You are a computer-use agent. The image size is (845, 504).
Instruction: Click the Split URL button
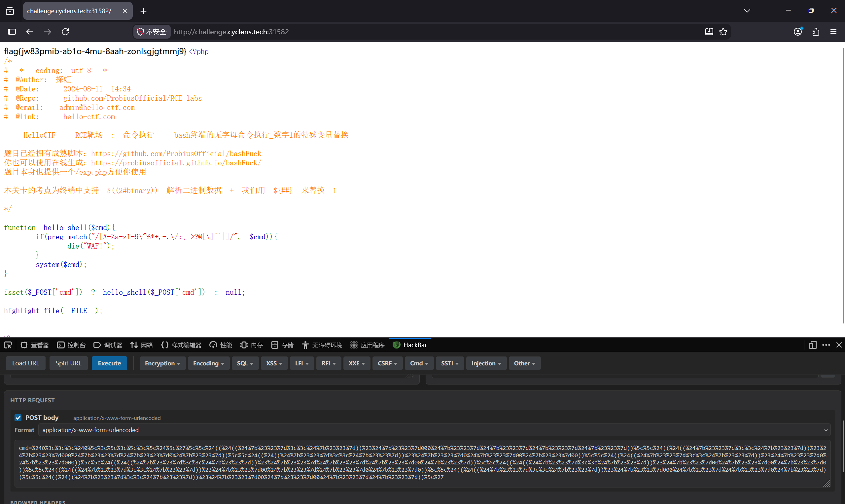pos(68,363)
